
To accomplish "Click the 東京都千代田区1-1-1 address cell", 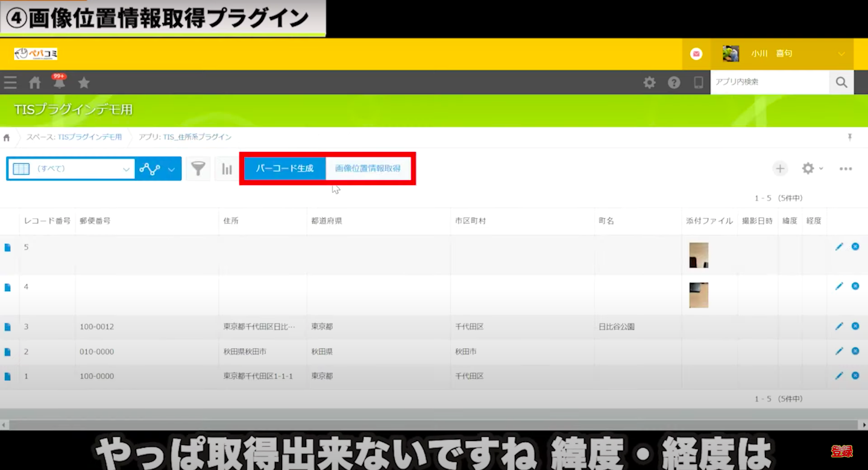I will 258,376.
